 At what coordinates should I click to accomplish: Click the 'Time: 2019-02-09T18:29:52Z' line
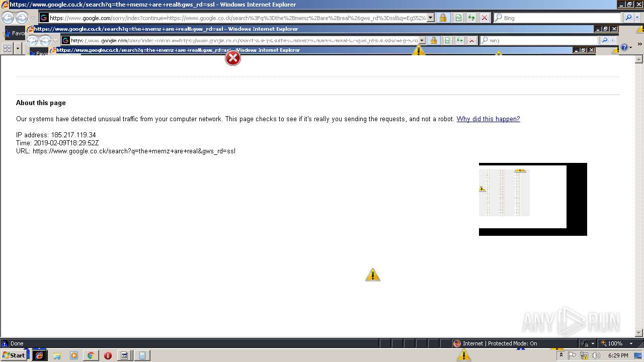(x=57, y=143)
